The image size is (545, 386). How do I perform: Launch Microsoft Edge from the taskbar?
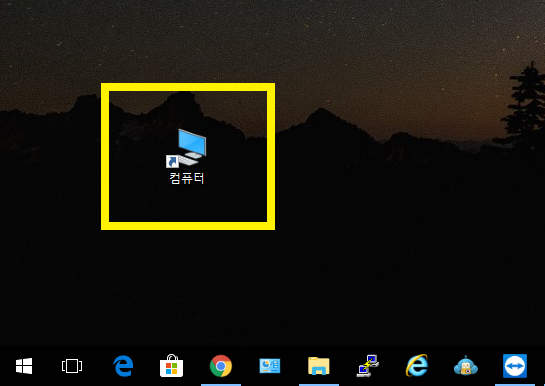pyautogui.click(x=123, y=366)
